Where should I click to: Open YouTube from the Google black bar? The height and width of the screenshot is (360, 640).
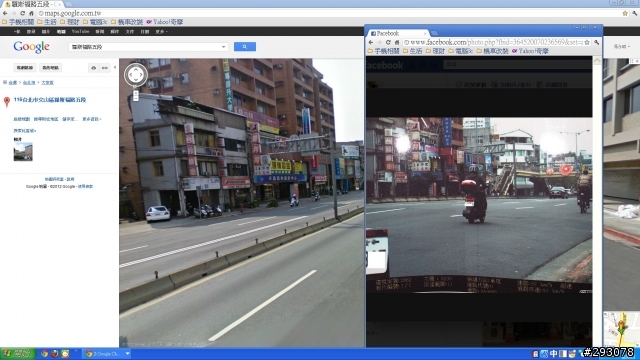80,31
